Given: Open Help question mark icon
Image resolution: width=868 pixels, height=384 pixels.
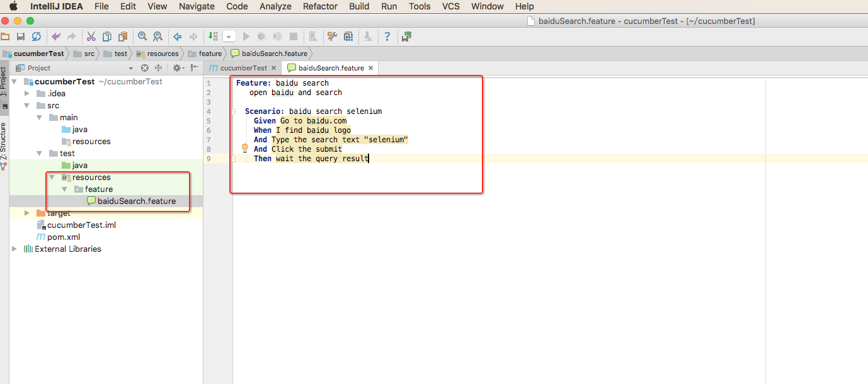Looking at the screenshot, I should click(387, 37).
